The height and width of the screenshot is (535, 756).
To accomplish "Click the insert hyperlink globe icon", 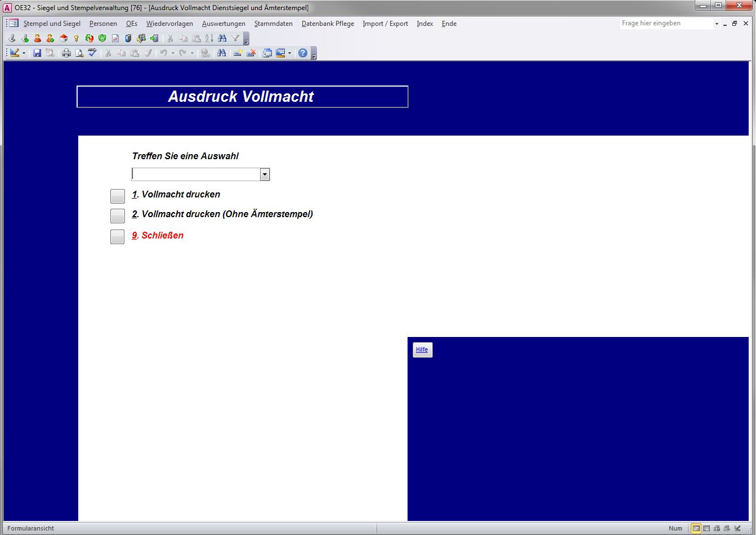I will [205, 53].
